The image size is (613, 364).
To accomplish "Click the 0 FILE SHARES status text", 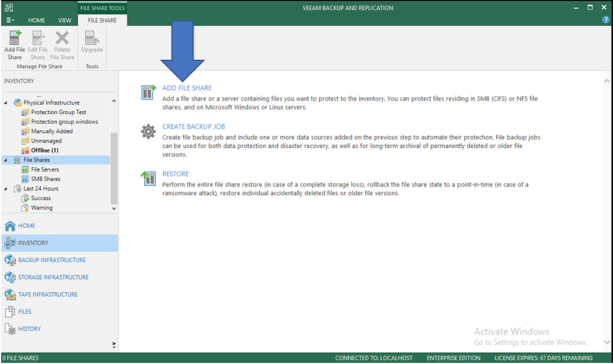I will click(20, 358).
